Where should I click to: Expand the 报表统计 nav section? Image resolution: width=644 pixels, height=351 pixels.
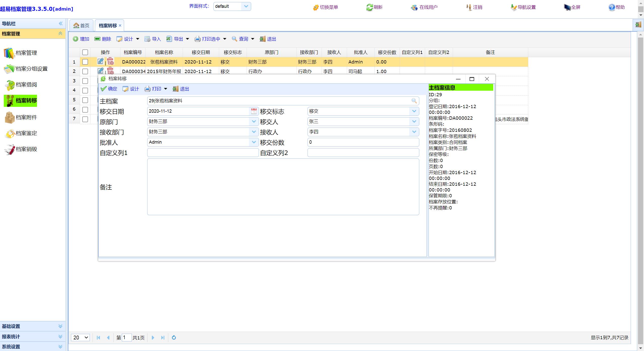coord(33,336)
